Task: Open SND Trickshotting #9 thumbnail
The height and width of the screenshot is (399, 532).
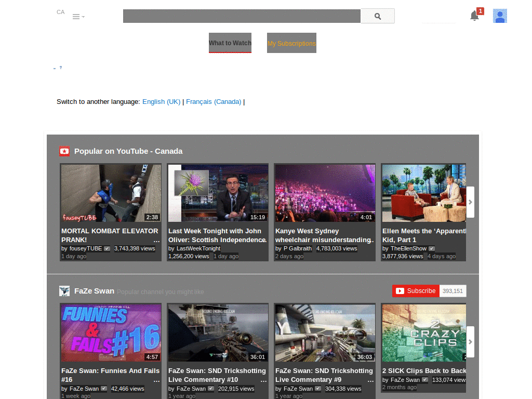Action: [x=325, y=333]
